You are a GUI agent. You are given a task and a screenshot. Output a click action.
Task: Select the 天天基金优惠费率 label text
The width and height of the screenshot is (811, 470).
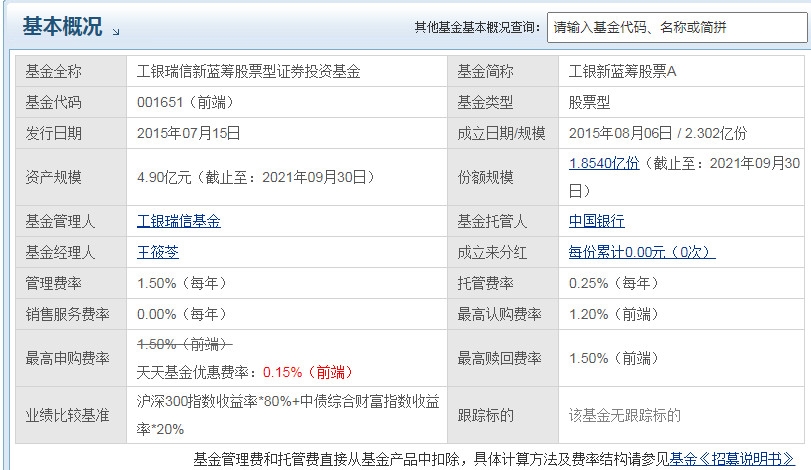coord(197,372)
